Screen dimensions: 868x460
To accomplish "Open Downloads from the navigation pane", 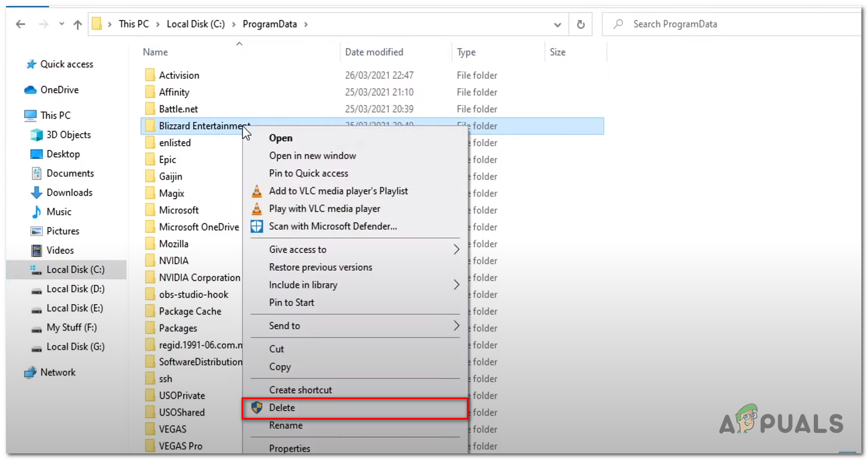I will point(69,193).
